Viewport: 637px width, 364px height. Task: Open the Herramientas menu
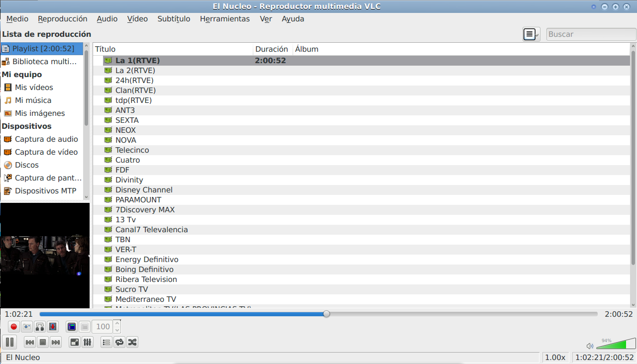225,19
